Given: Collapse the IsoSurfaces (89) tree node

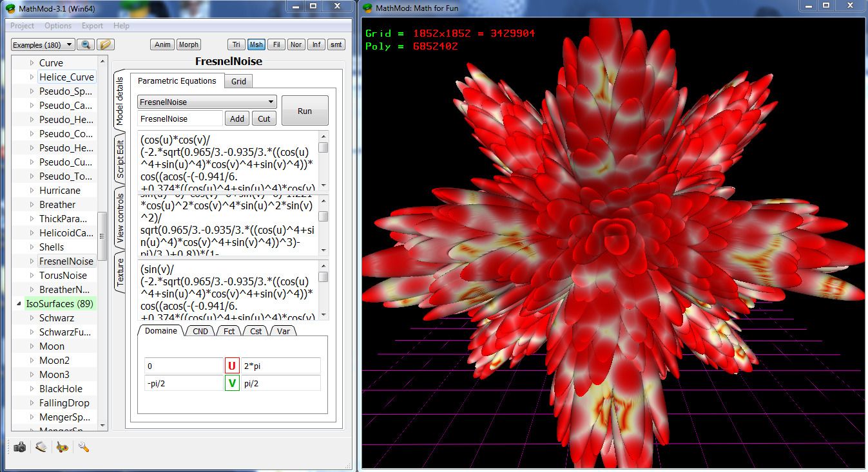Looking at the screenshot, I should 18,303.
